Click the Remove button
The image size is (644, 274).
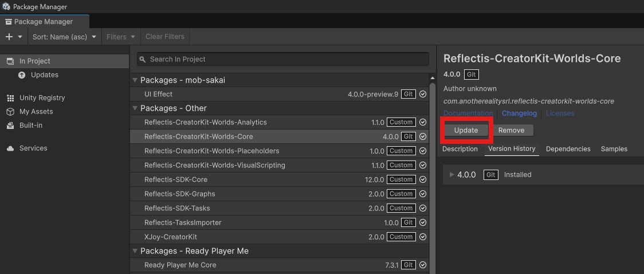[x=511, y=130]
